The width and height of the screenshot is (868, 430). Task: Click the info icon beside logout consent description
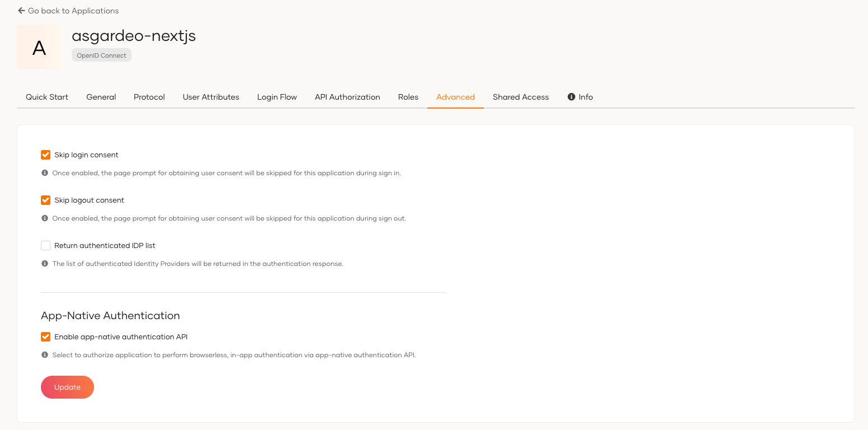click(45, 218)
